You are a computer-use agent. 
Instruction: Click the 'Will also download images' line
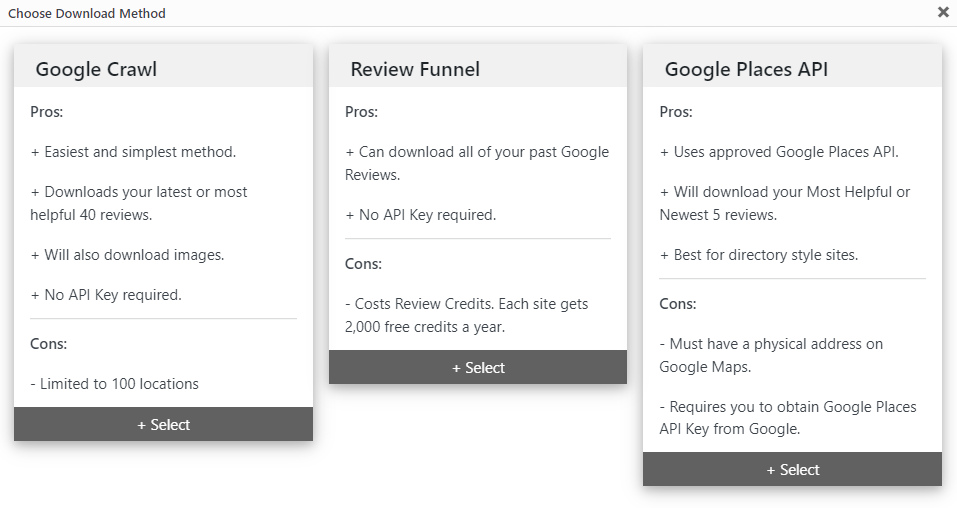(128, 255)
